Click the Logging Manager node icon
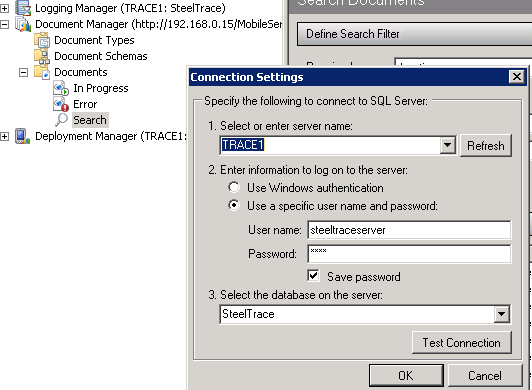 click(x=23, y=8)
